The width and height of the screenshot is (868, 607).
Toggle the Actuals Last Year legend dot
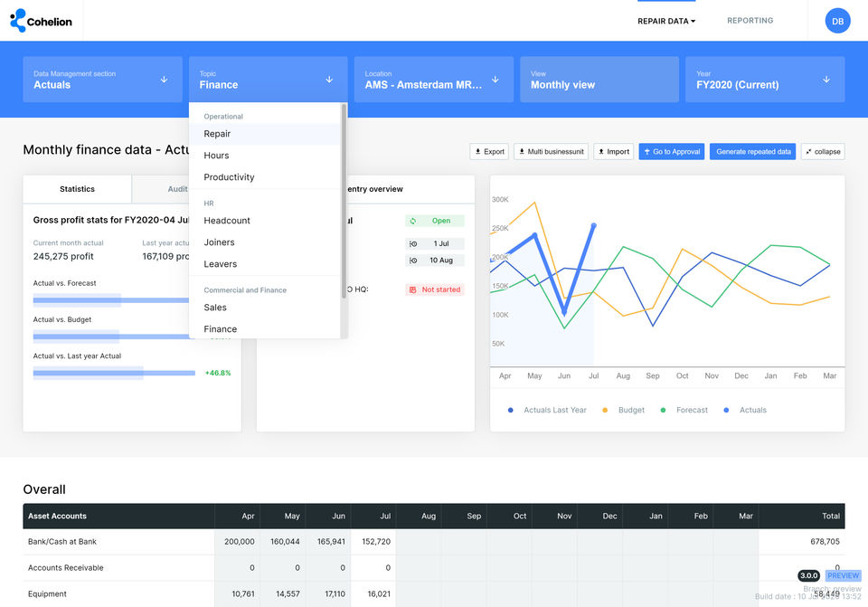pos(510,411)
